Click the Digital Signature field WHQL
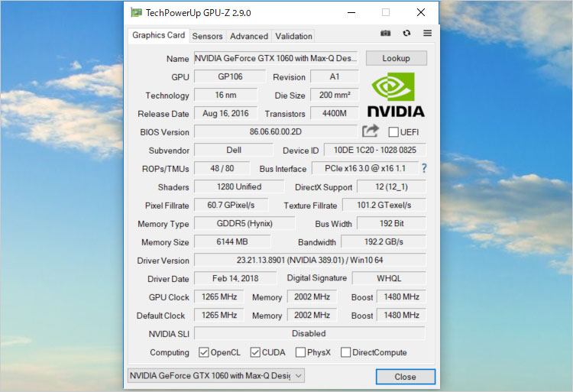 [x=389, y=278]
